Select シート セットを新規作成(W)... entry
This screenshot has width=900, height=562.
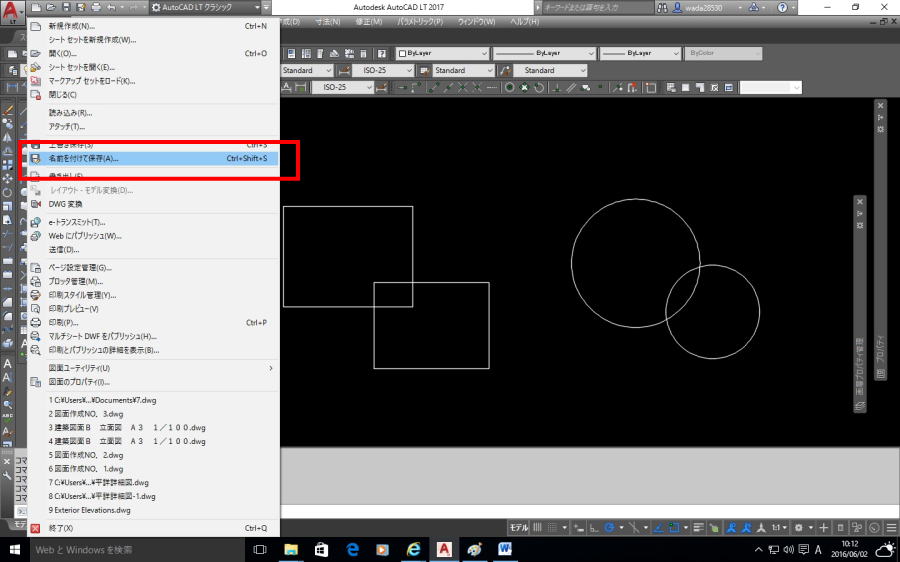[x=154, y=40]
